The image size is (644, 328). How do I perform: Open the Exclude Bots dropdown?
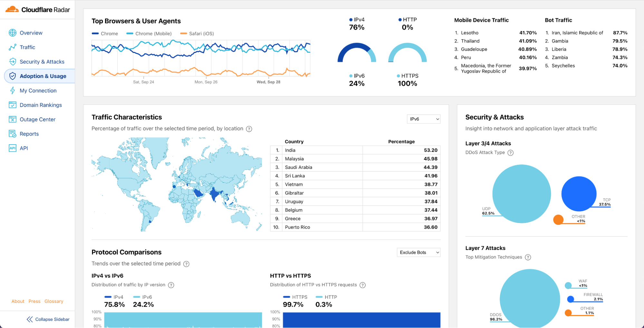tap(418, 253)
